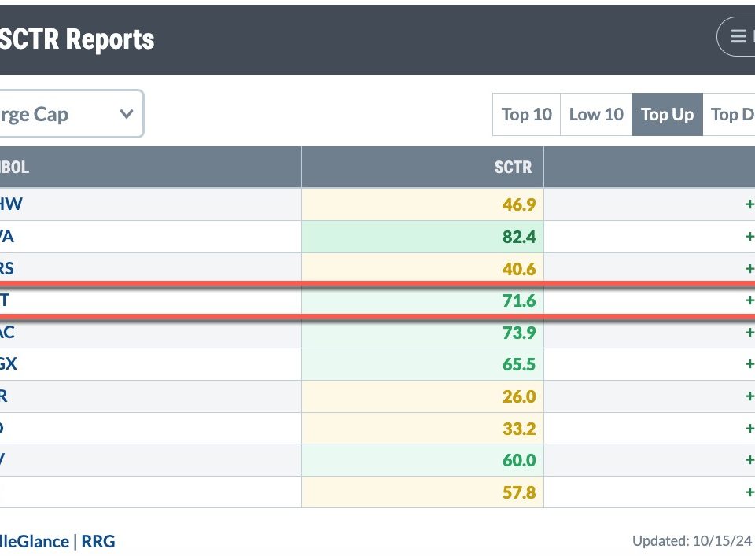Click the symbol ending in HW in first row
The image size is (755, 560).
[11, 204]
